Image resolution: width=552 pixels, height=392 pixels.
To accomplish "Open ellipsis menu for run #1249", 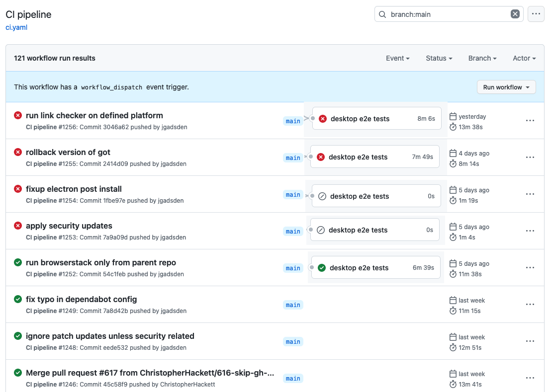I will tap(530, 304).
